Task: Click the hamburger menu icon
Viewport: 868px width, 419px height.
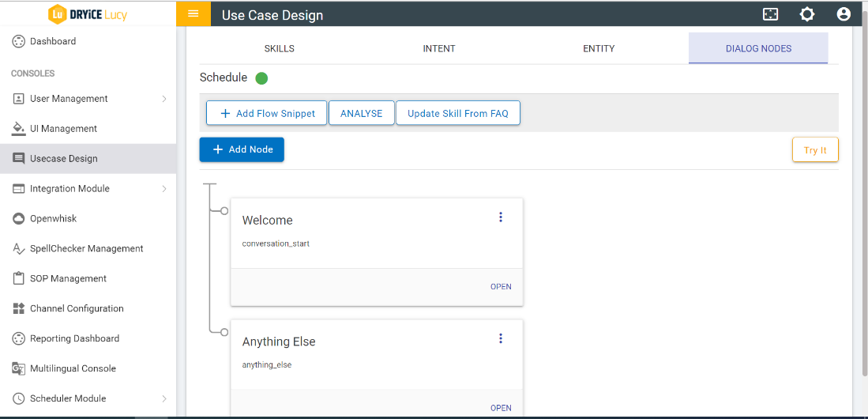Action: [x=194, y=14]
